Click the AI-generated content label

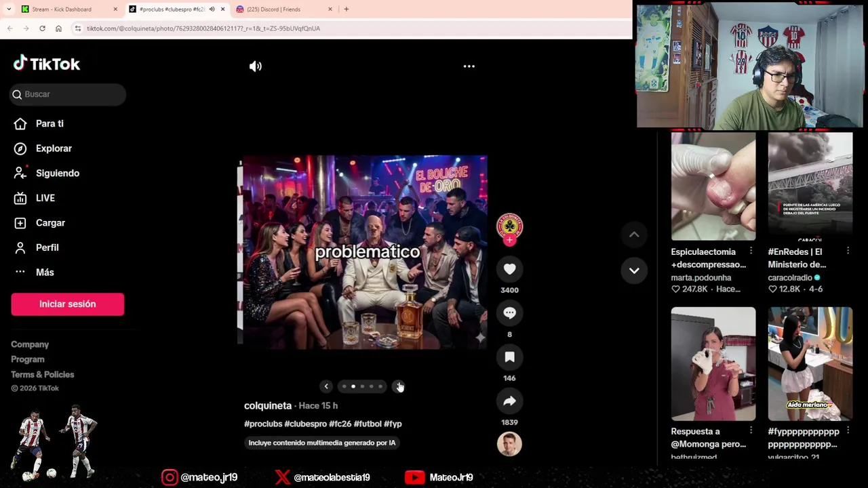pyautogui.click(x=322, y=443)
